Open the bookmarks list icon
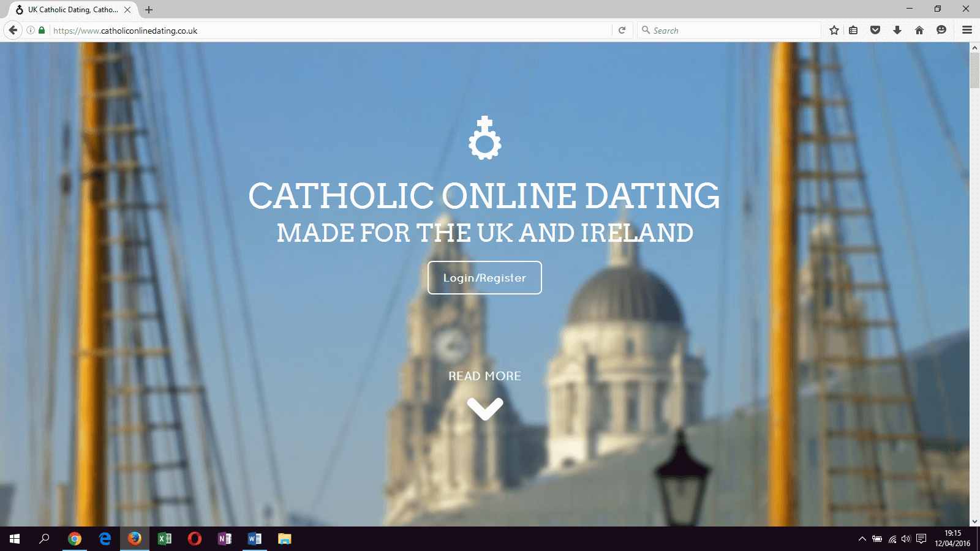980x551 pixels. (x=853, y=30)
